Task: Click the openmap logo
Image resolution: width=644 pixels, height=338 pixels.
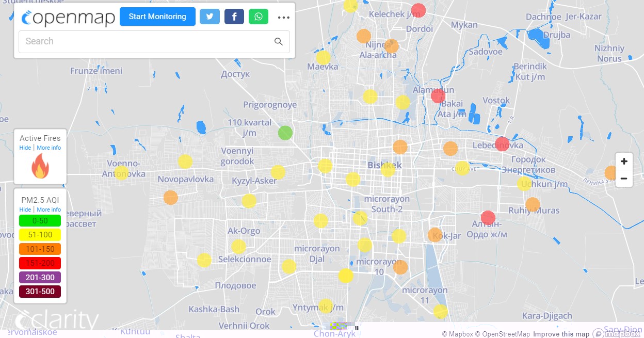Action: [68, 17]
